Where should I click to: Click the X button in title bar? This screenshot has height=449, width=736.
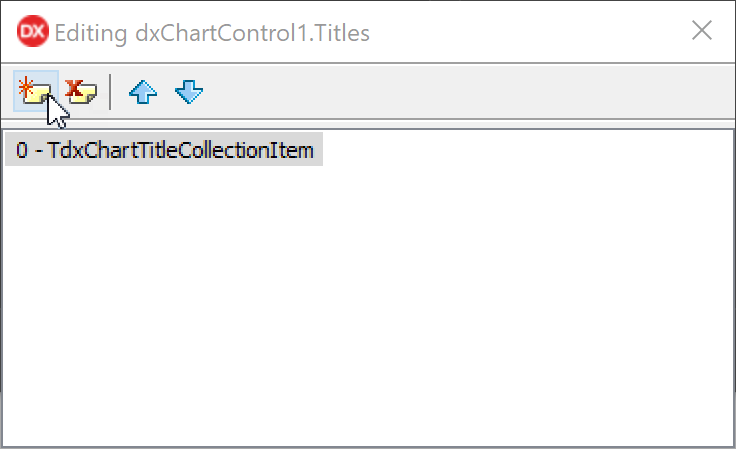(x=702, y=31)
